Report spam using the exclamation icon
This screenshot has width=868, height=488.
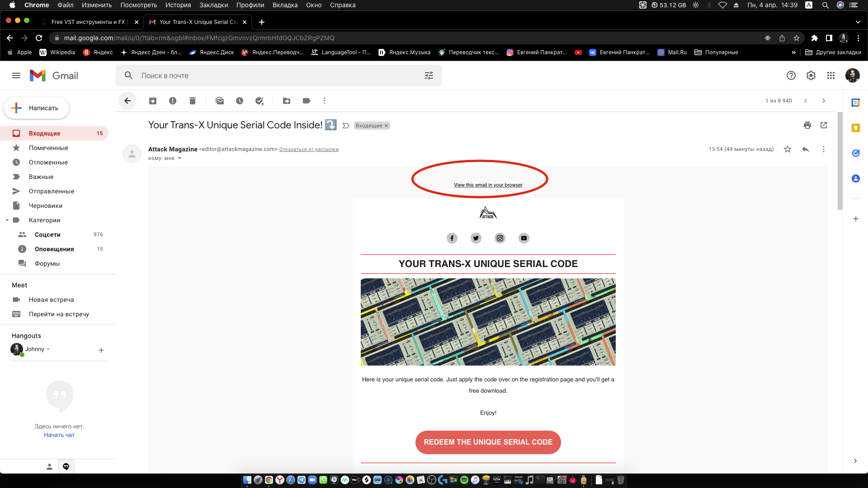pyautogui.click(x=173, y=101)
